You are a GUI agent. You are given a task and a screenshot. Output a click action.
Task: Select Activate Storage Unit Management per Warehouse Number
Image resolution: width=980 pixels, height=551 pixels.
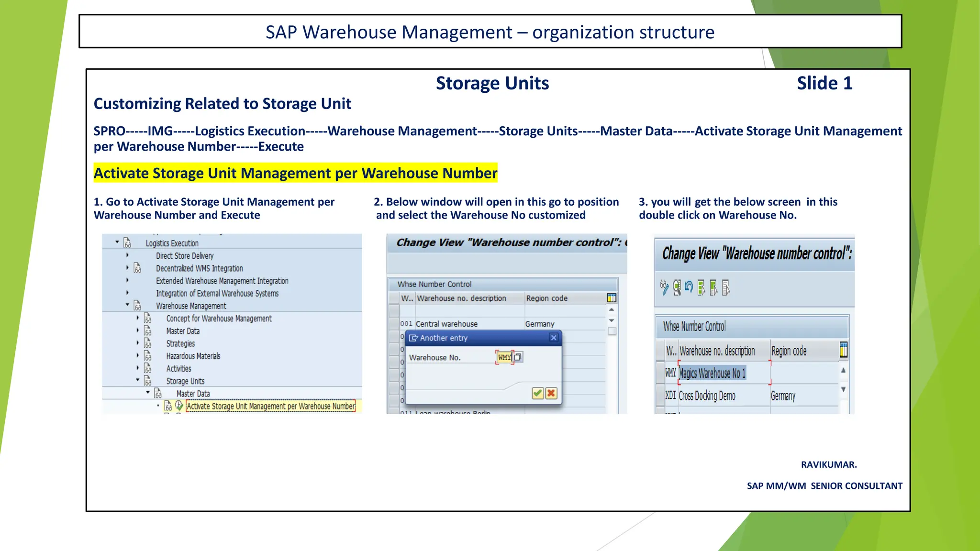271,406
